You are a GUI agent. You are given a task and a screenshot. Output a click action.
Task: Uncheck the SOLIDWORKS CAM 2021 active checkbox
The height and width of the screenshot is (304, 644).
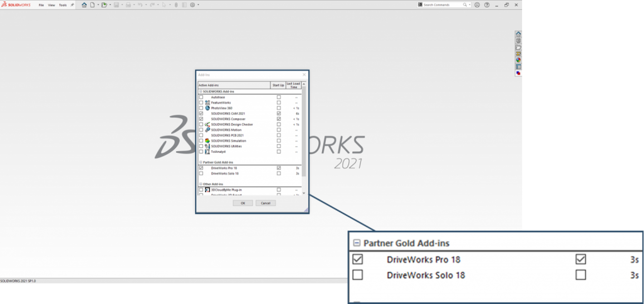pyautogui.click(x=201, y=113)
